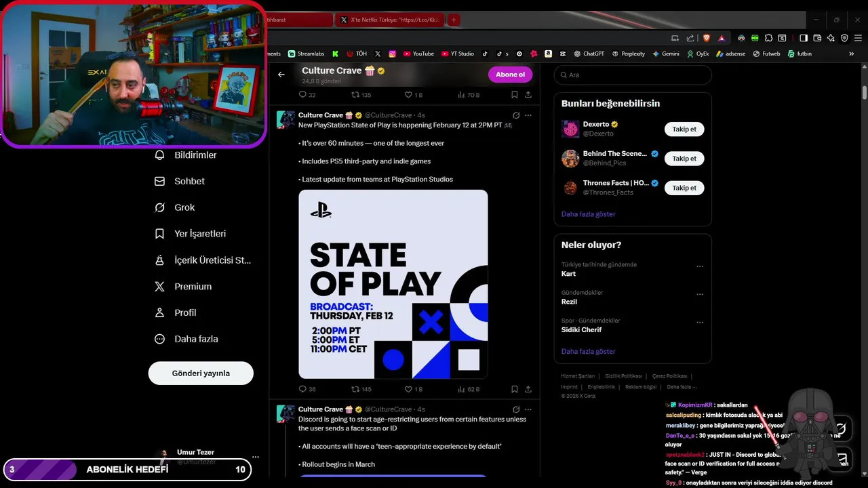Expand the Daha fazla sidebar menu
This screenshot has width=868, height=488.
(185, 339)
